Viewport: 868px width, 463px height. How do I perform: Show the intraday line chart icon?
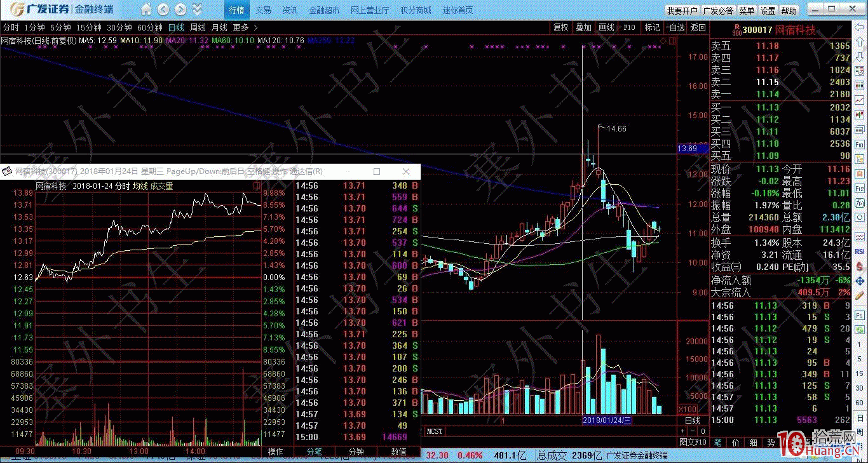click(860, 101)
